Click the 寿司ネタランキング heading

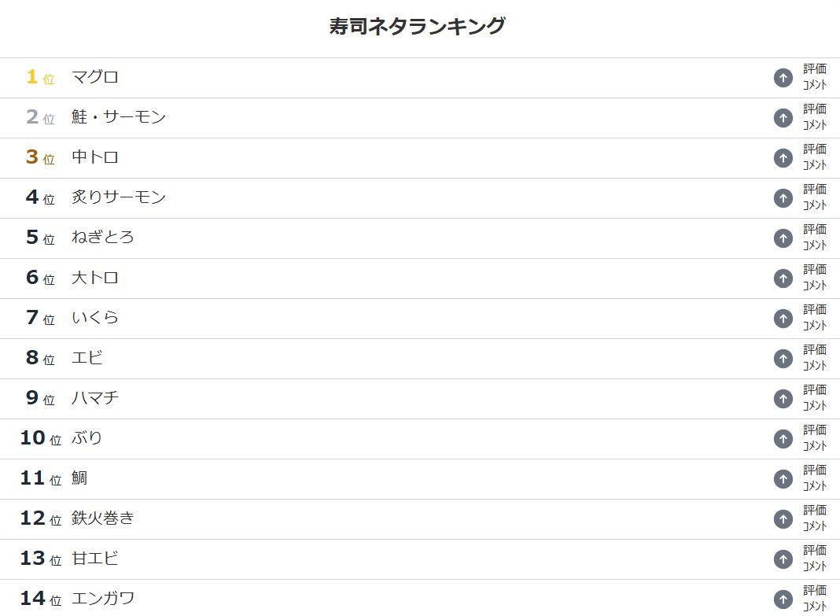pyautogui.click(x=418, y=26)
